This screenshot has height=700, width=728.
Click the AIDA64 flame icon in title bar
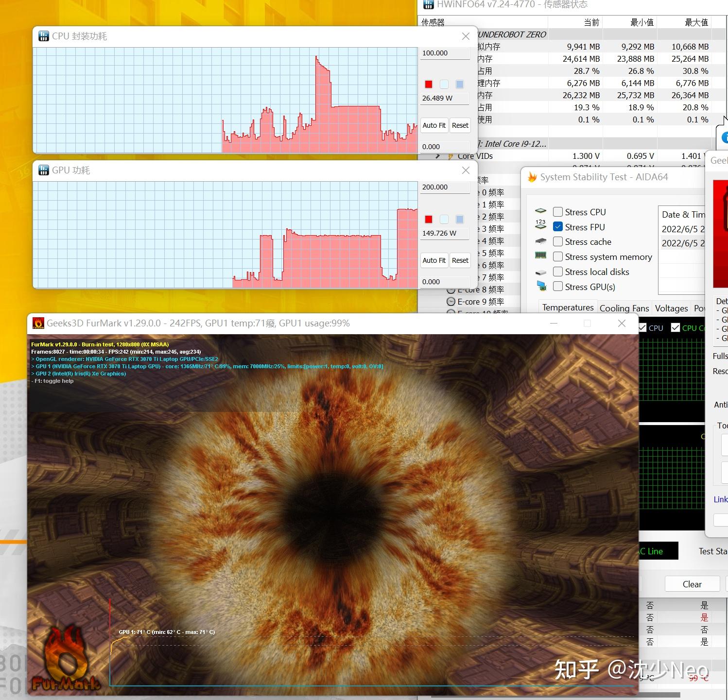click(x=533, y=177)
